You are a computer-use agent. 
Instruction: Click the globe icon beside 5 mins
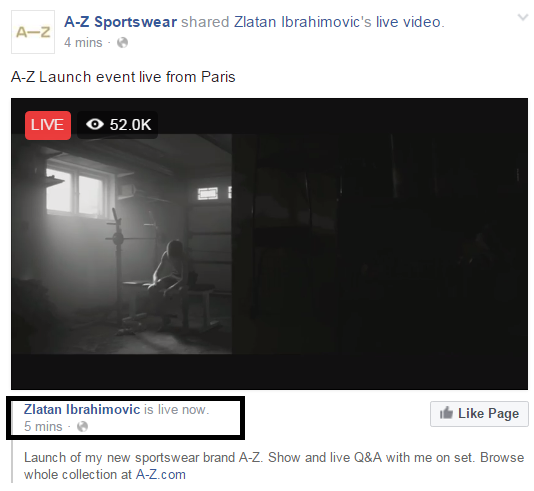[82, 426]
